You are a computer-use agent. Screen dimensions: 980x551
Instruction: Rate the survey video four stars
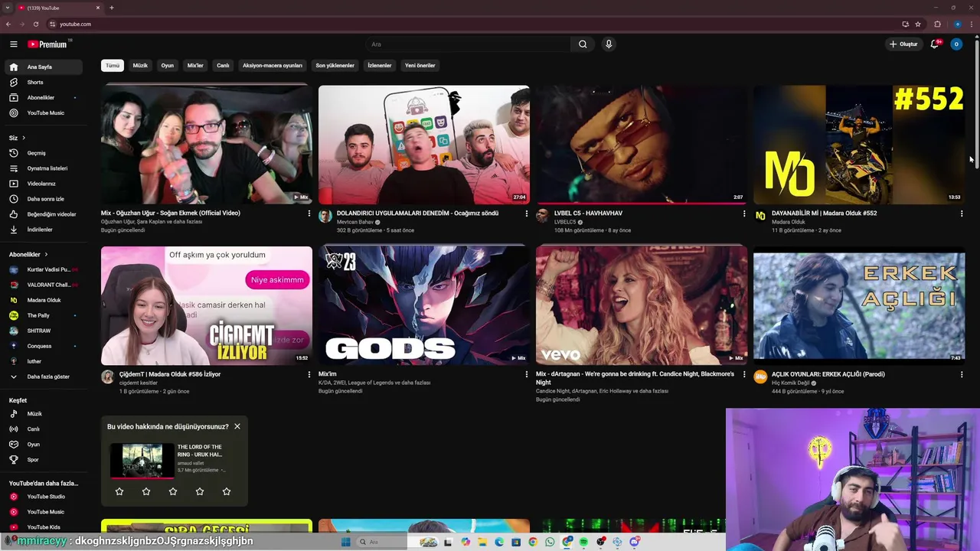[200, 491]
